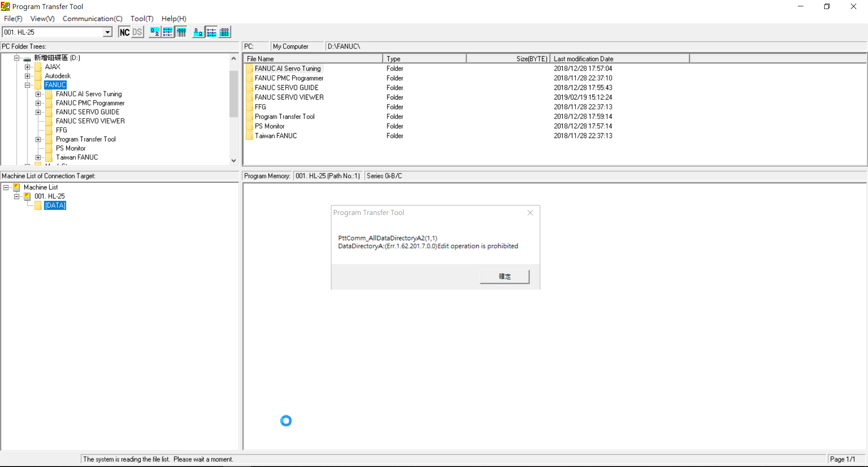Open the 001. HL-25 machine dropdown
This screenshot has height=467, width=868.
coord(108,32)
